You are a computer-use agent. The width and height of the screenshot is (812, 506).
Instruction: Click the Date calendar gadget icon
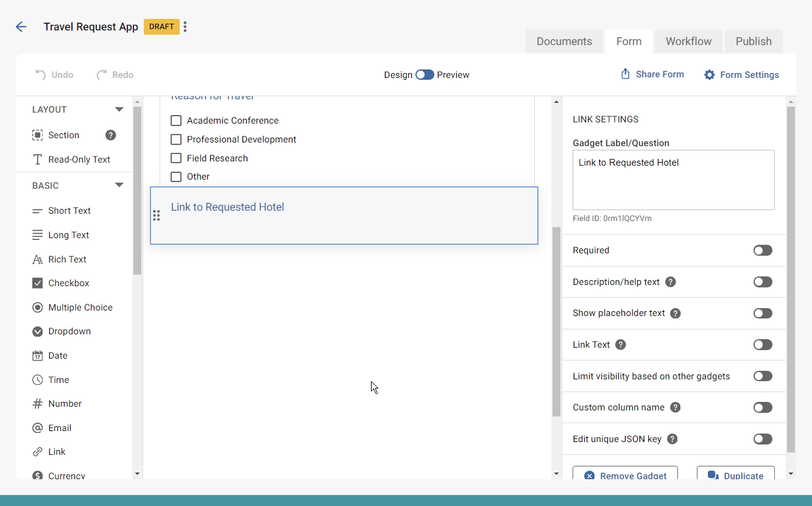(38, 356)
